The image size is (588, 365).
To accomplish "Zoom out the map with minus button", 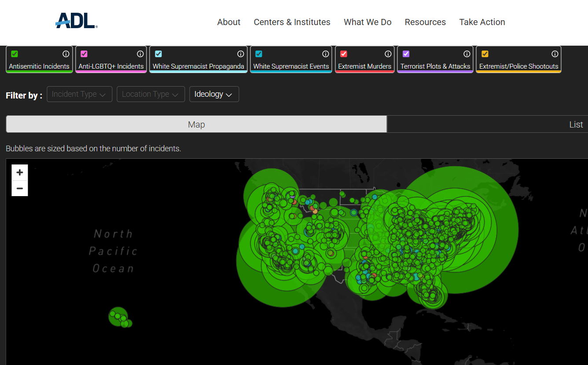I will pyautogui.click(x=20, y=188).
